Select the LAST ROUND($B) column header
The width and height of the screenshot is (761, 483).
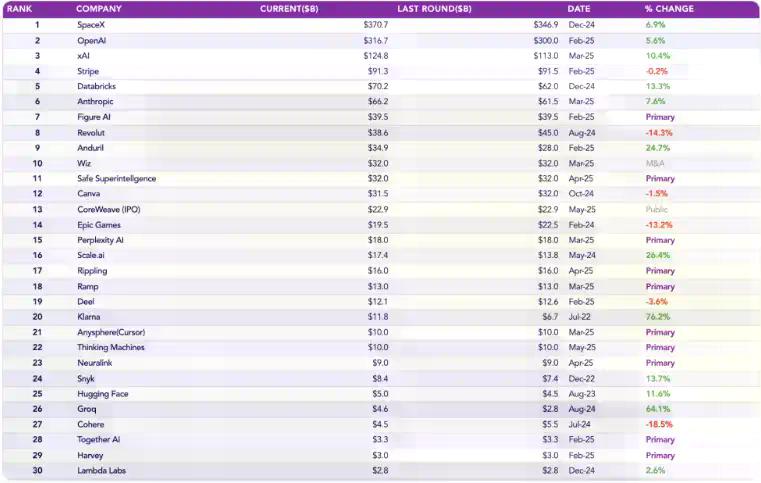[435, 9]
